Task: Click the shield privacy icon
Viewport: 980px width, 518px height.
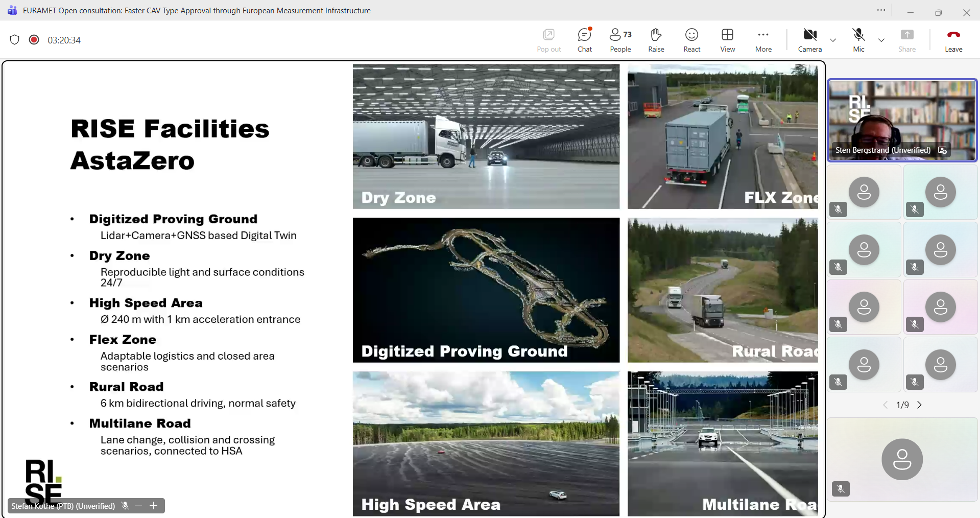Action: point(15,40)
